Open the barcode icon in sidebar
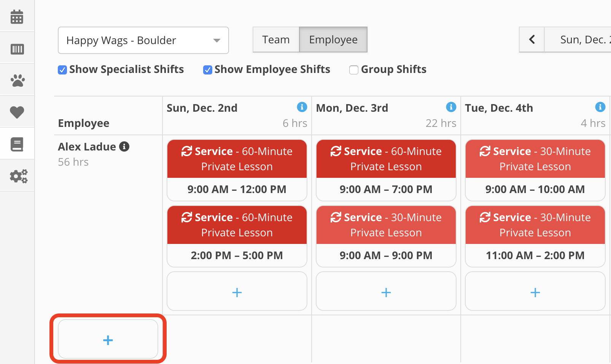 17,49
